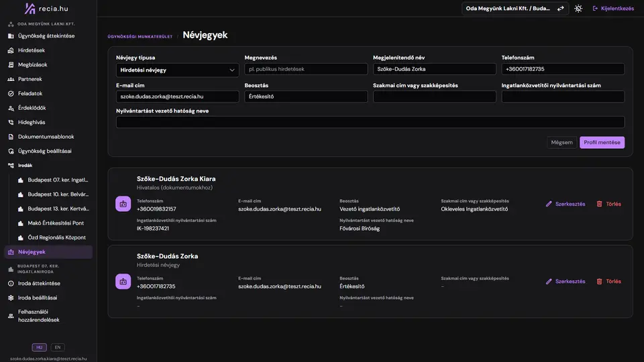The image size is (644, 362).
Task: Click the Ügynökség beállításai gear icon
Action: pos(11,151)
